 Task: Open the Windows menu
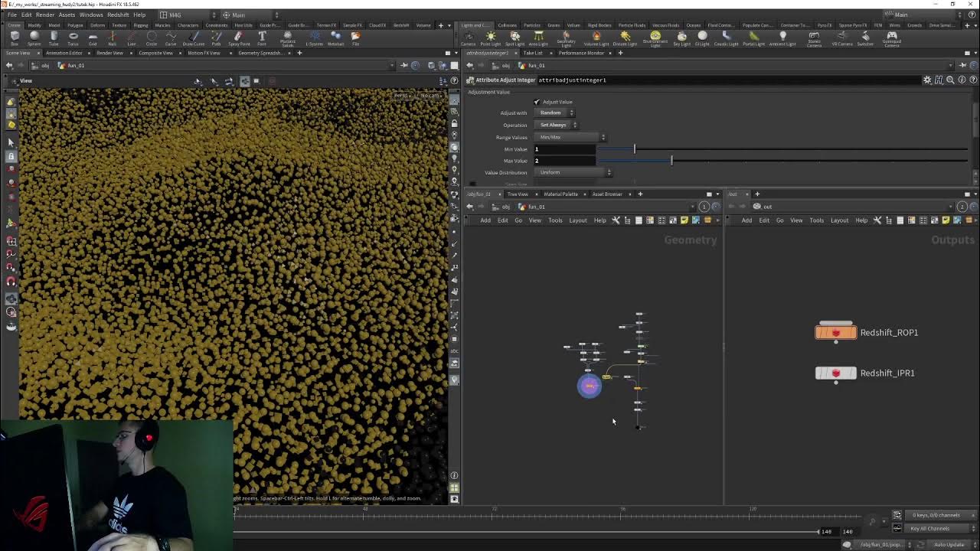(91, 15)
